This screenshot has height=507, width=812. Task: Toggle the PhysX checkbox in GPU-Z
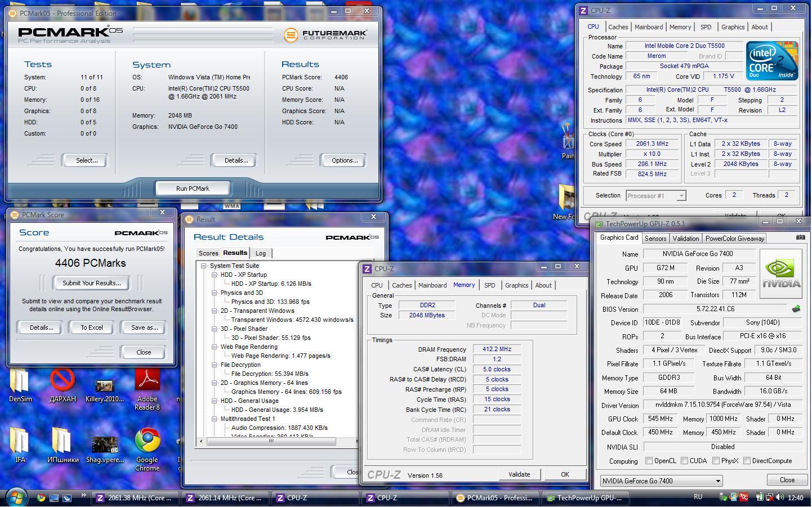pyautogui.click(x=716, y=461)
